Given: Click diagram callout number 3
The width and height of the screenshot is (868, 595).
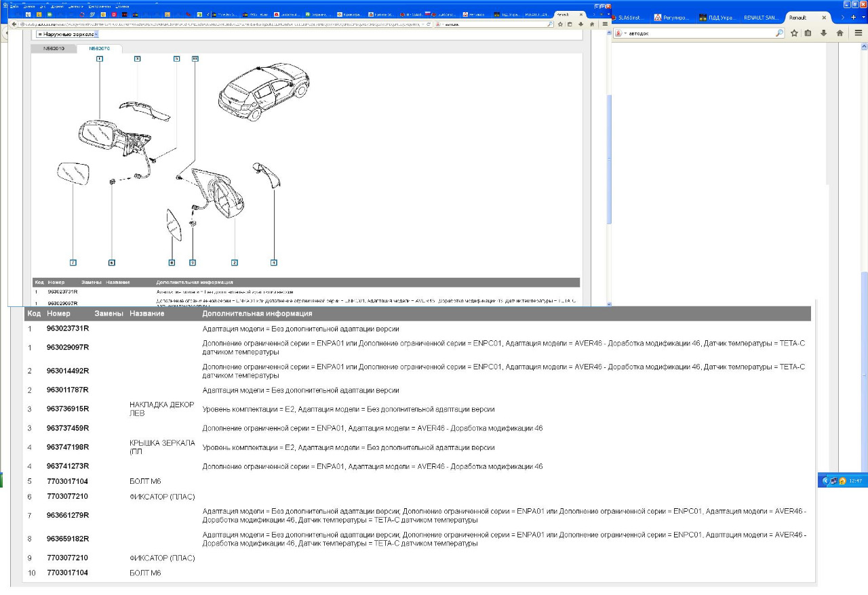Looking at the screenshot, I should click(x=137, y=59).
